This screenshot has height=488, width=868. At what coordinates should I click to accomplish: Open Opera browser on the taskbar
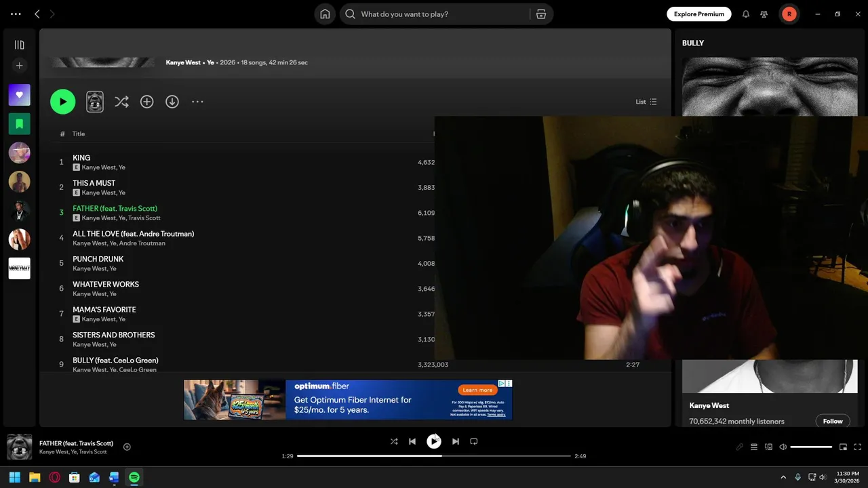55,477
